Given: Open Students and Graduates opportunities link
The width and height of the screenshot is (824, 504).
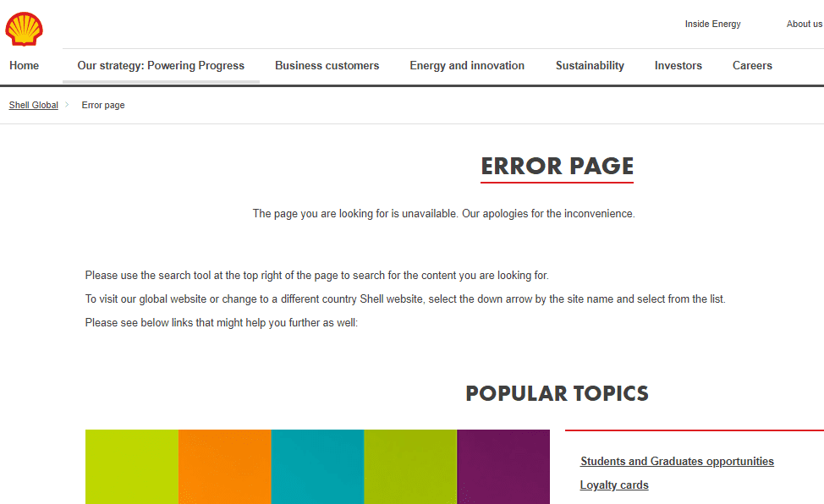Looking at the screenshot, I should tap(677, 461).
